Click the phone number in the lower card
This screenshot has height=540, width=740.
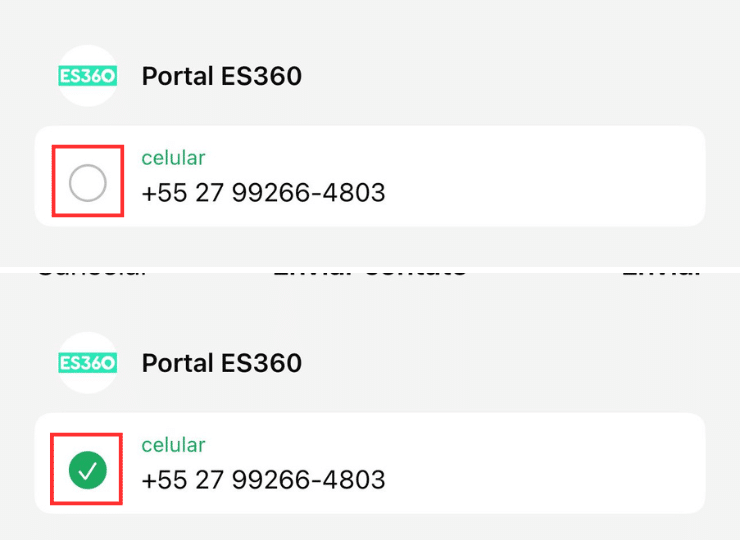(x=263, y=480)
